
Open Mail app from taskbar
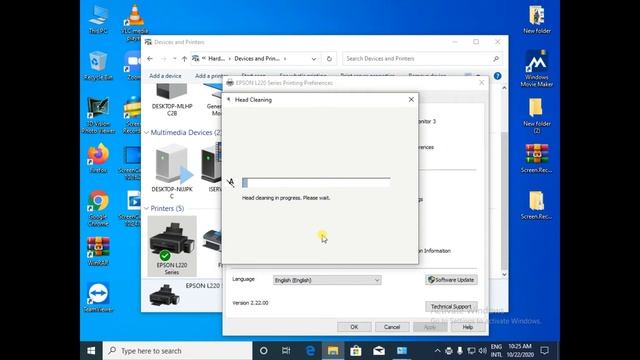pos(379,351)
